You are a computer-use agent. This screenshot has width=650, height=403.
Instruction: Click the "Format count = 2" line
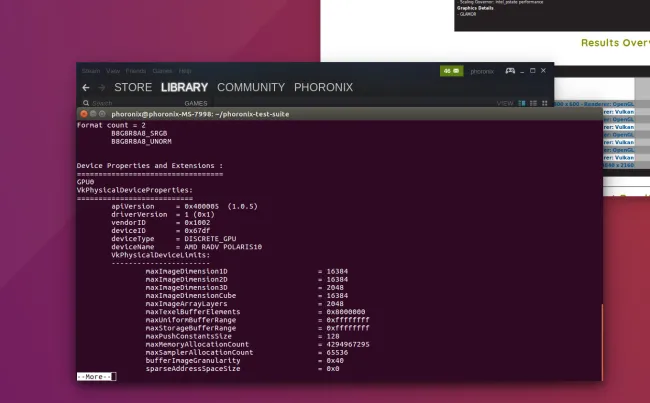[111, 125]
